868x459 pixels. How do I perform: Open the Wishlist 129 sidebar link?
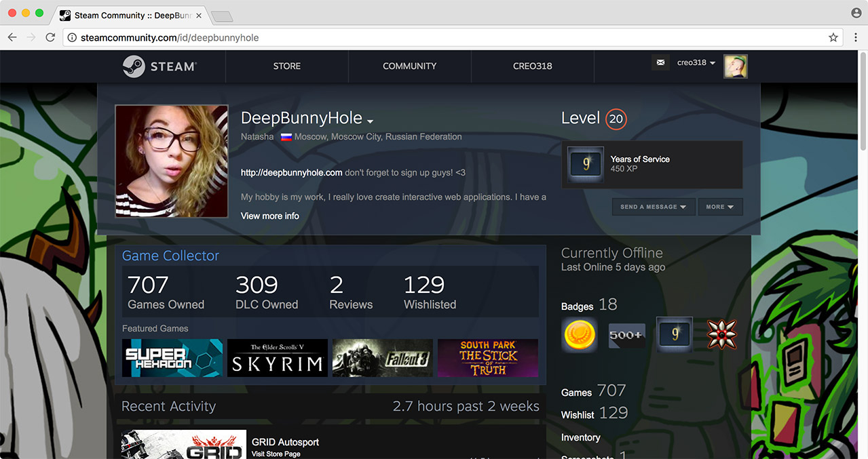pos(595,414)
